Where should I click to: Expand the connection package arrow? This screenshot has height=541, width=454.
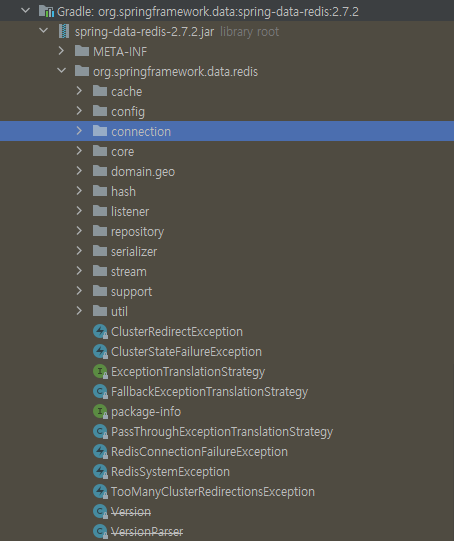[79, 131]
